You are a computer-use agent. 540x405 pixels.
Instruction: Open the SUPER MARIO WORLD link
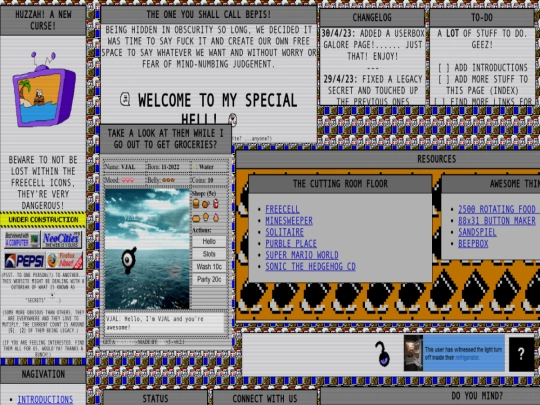pyautogui.click(x=302, y=255)
